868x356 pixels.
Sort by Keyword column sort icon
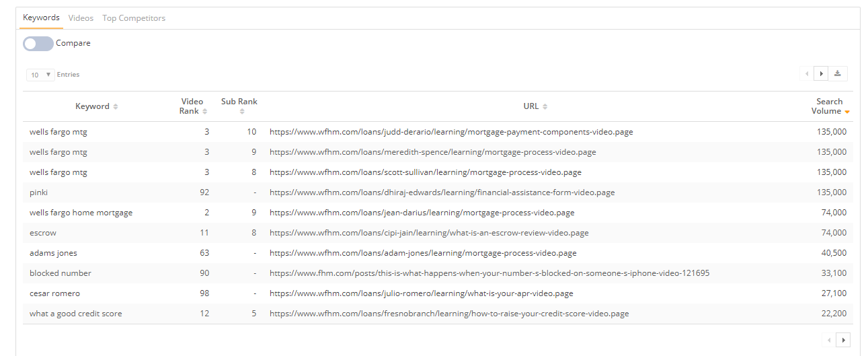[116, 107]
